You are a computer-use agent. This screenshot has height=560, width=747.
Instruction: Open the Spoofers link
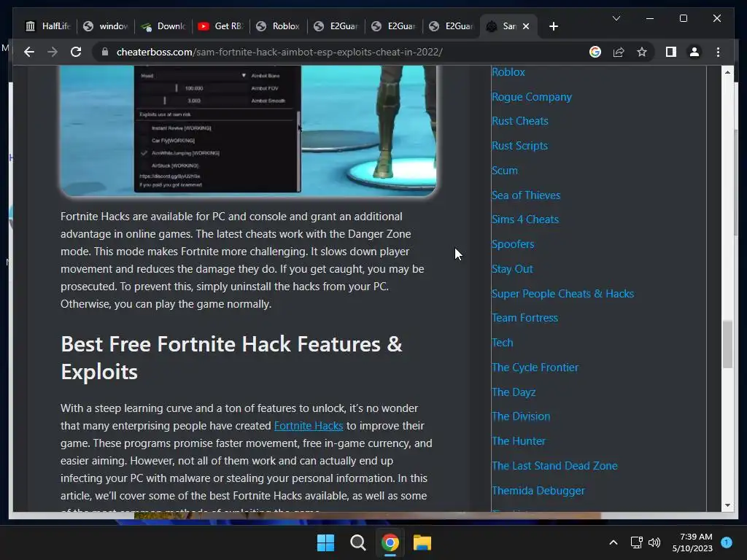point(513,244)
